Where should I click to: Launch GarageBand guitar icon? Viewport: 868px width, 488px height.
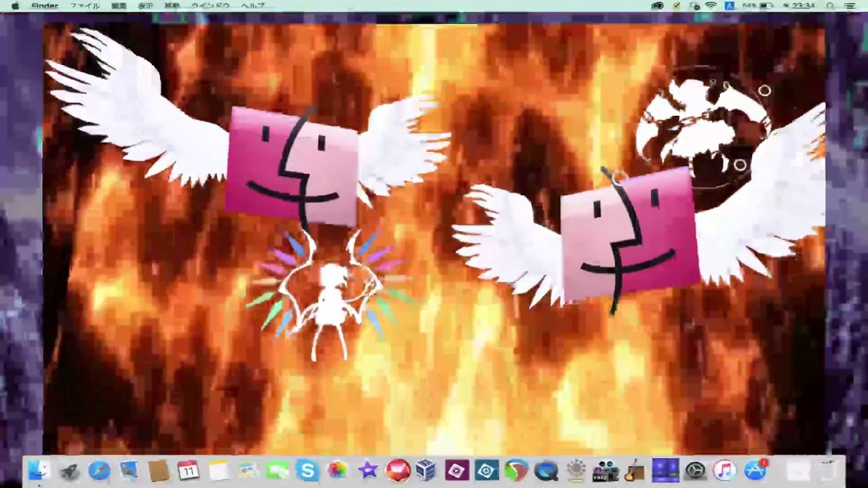tap(635, 470)
